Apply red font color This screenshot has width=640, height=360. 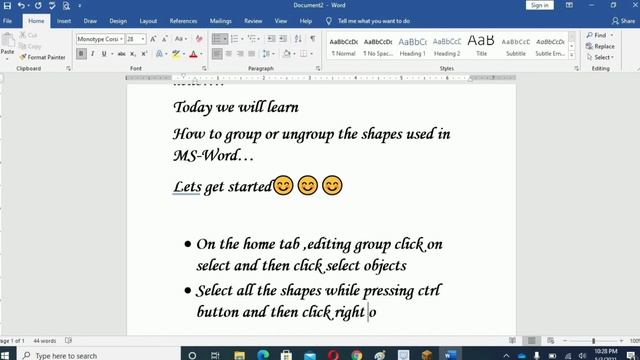[x=193, y=54]
